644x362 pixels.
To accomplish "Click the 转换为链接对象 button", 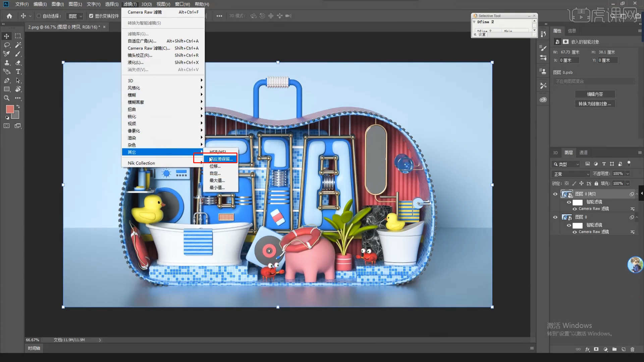I will (x=595, y=104).
